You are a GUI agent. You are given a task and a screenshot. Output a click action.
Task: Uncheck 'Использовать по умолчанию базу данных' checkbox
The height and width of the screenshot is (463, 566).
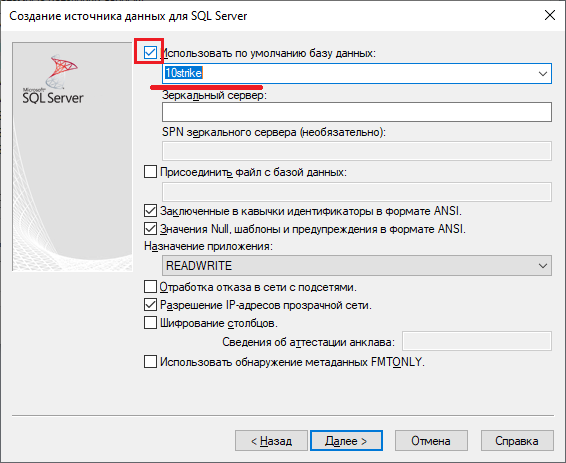click(150, 53)
